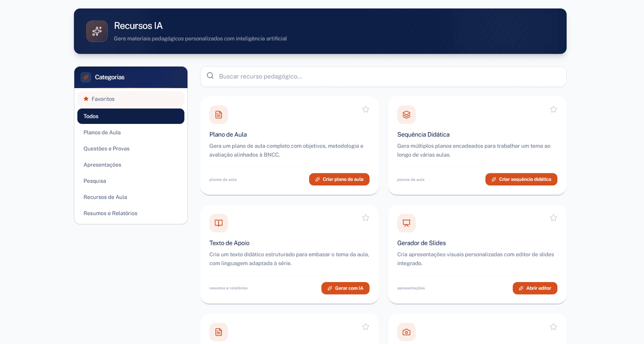Choose Resumos e Relatórios category
This screenshot has height=344, width=644.
pos(131,213)
